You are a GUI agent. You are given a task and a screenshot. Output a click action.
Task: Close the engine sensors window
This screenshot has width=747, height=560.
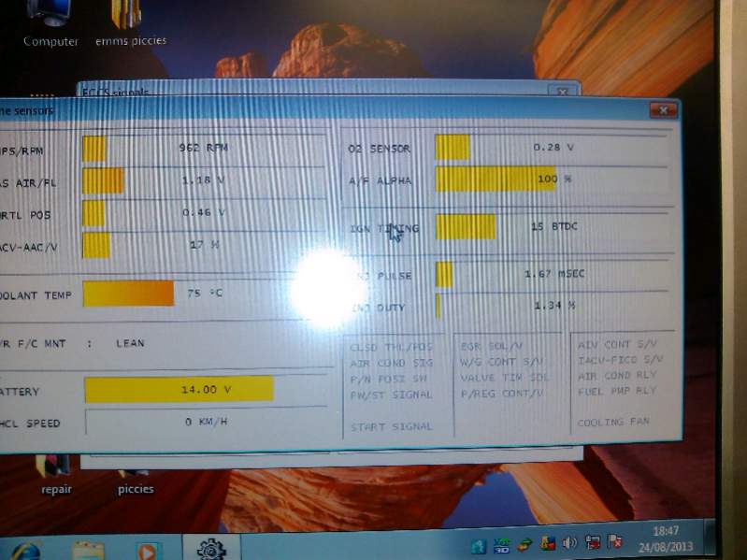663,110
